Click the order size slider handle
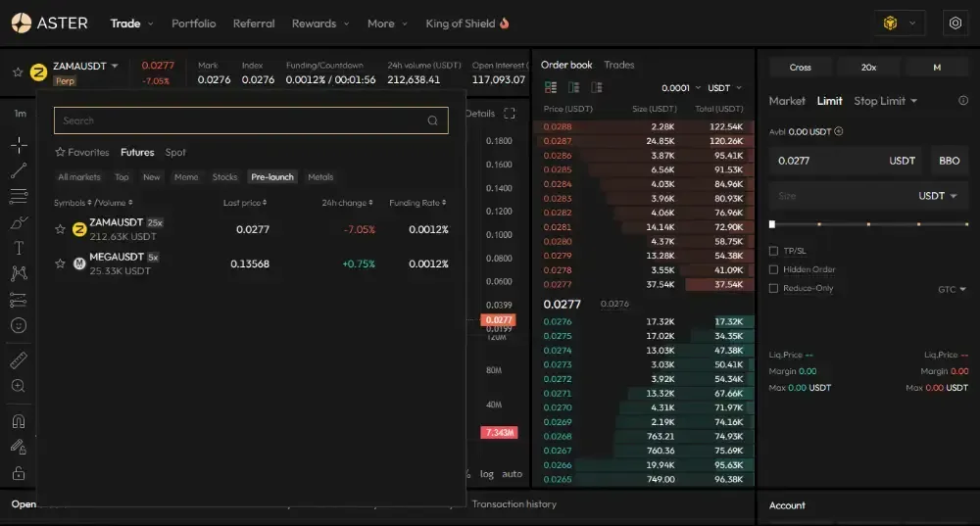Viewport: 980px width, 526px height. [772, 223]
